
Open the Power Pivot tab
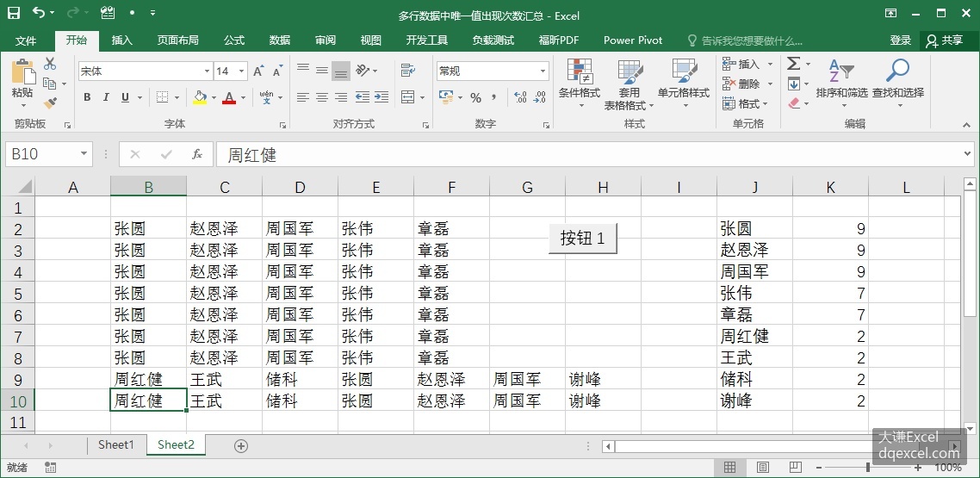coord(632,40)
